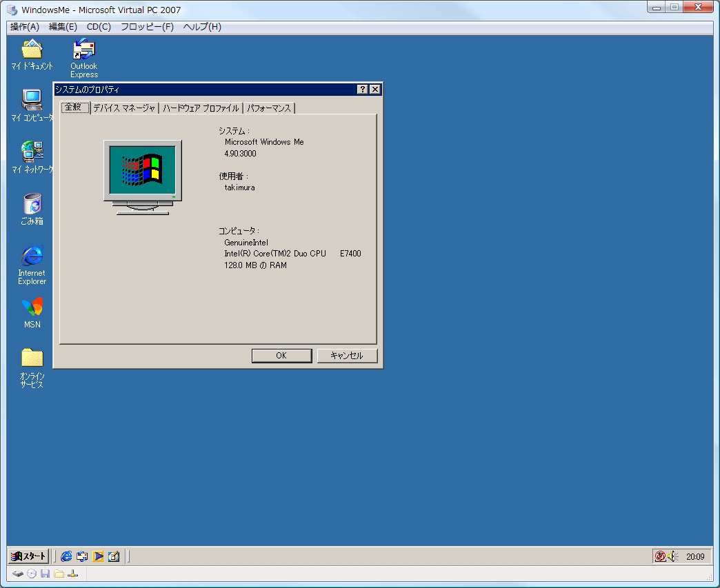Image resolution: width=720 pixels, height=588 pixels.
Task: Click the Virtual PC floppy disk status icon
Action: coord(45,574)
